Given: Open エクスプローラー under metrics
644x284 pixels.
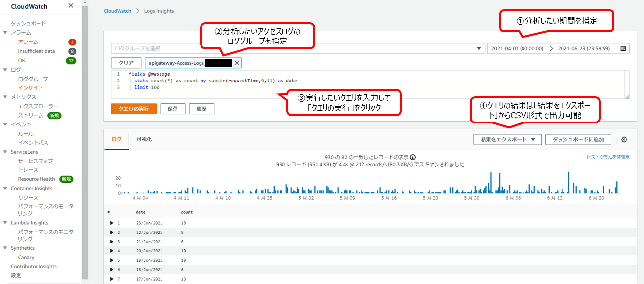Looking at the screenshot, I should tap(38, 106).
